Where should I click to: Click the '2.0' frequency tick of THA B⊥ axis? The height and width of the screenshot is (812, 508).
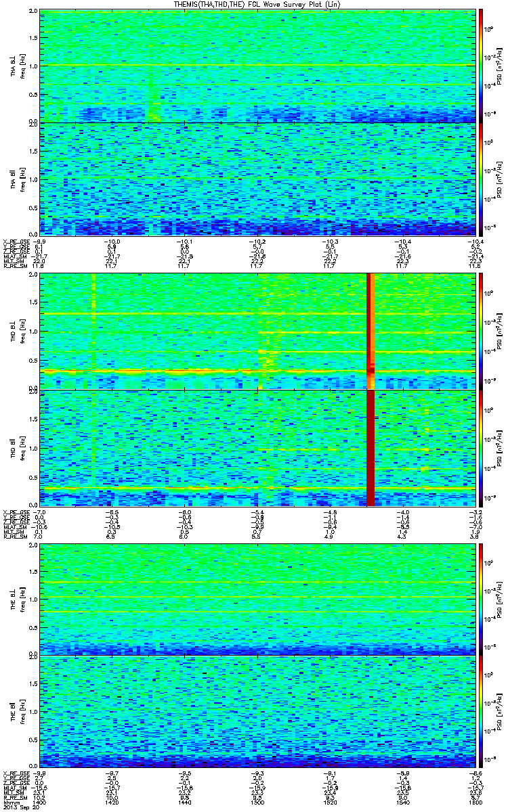click(x=33, y=12)
